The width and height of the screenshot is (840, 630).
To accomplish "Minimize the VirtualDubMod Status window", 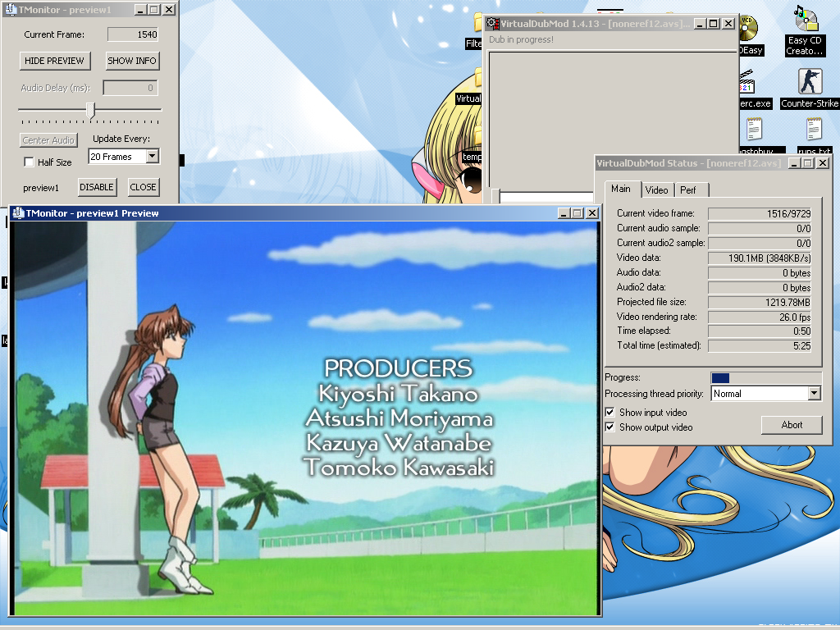I will [x=794, y=163].
